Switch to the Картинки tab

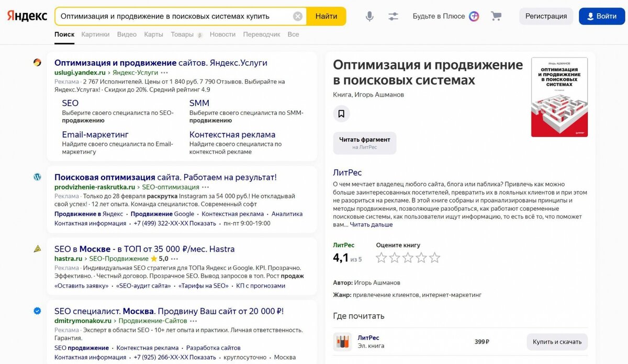pyautogui.click(x=95, y=34)
